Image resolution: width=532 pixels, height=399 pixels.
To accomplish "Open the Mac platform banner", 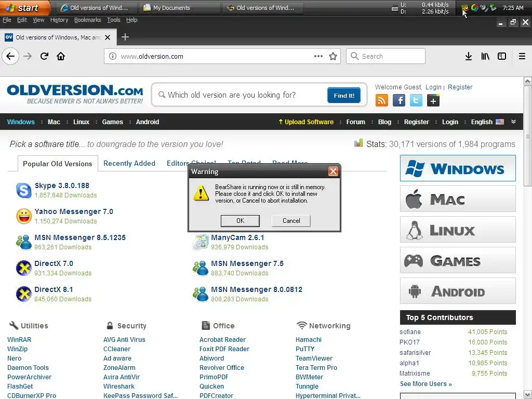I will [458, 199].
